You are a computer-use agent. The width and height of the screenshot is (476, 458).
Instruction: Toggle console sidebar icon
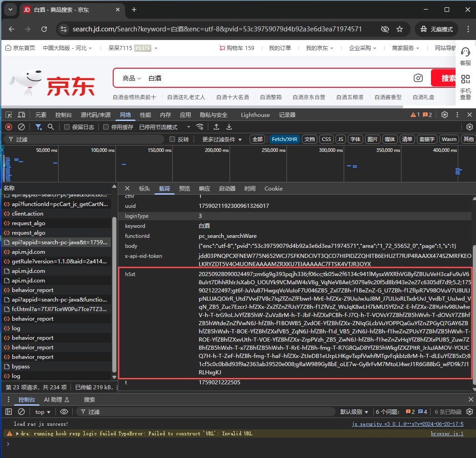[x=9, y=412]
